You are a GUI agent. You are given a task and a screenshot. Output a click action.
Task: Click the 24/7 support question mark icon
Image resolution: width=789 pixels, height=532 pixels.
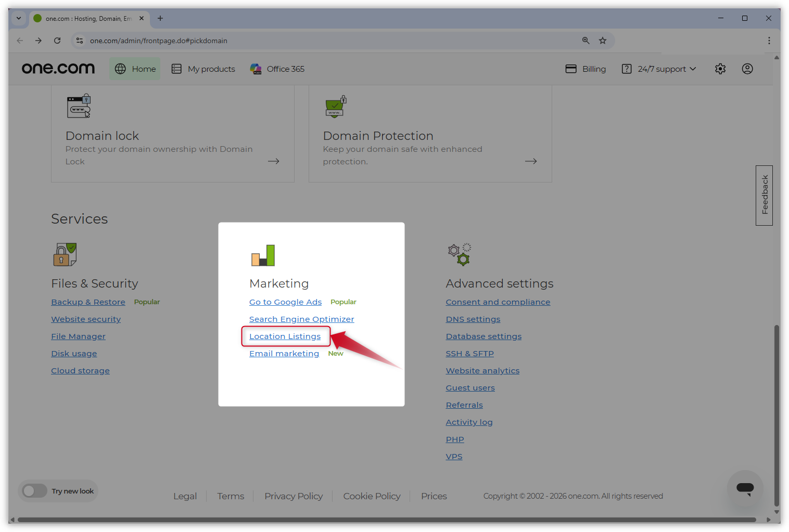627,68
